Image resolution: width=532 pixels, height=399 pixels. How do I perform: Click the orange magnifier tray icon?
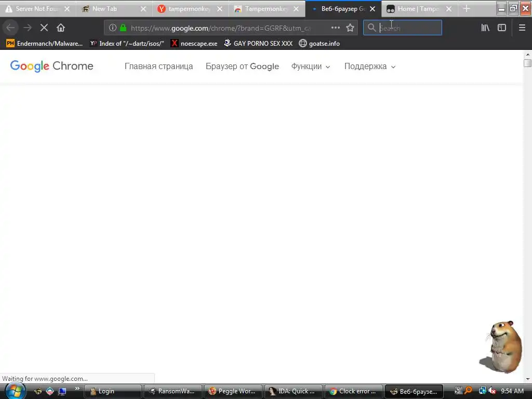pyautogui.click(x=469, y=391)
